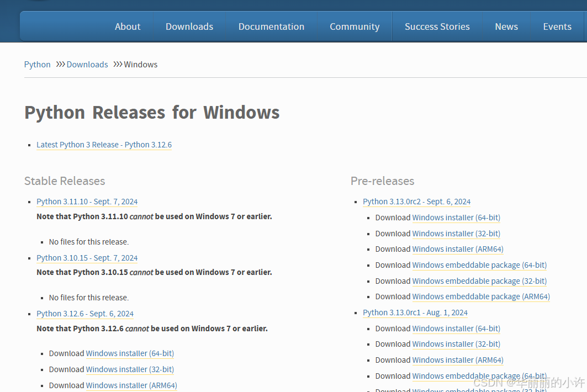Download Python 3.12.6 Windows installer (64-bit)

point(130,353)
